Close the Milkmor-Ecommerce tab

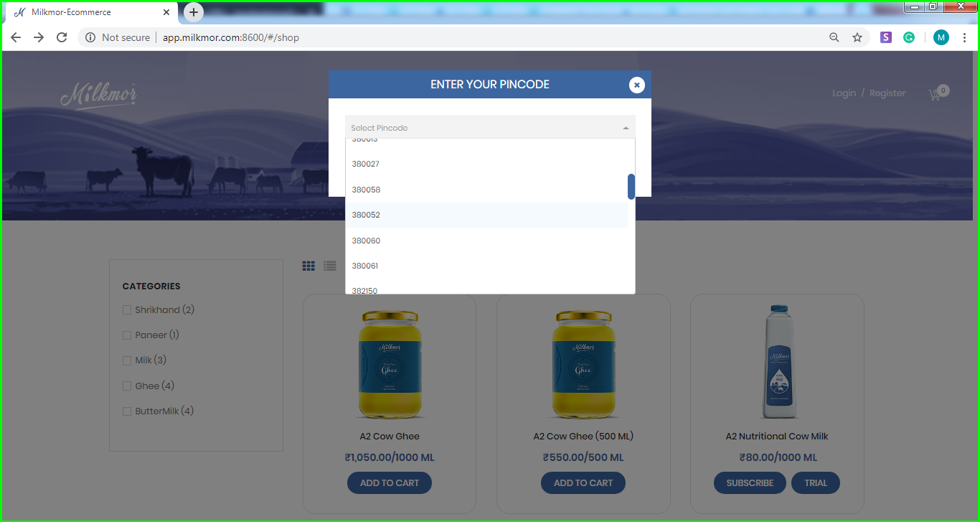[167, 12]
